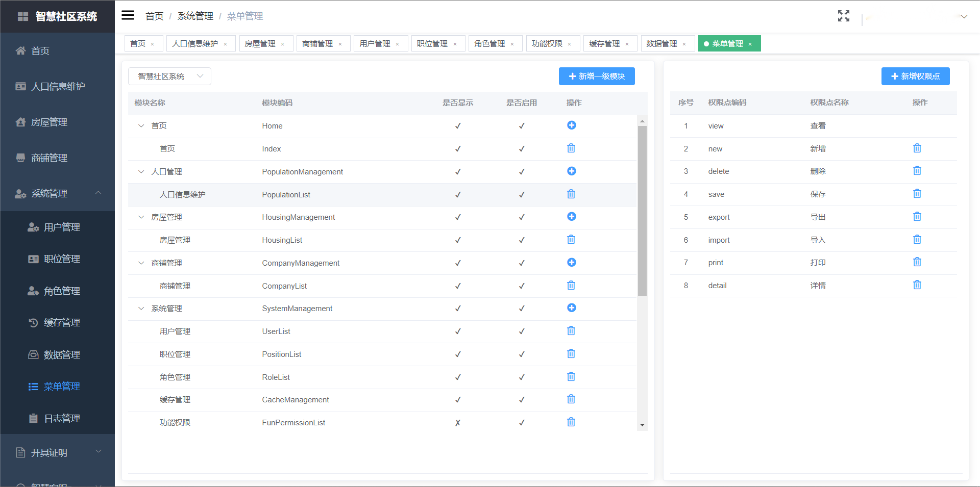Open 数据管理 in the sidebar
Screen dimensions: 980x487
57,354
